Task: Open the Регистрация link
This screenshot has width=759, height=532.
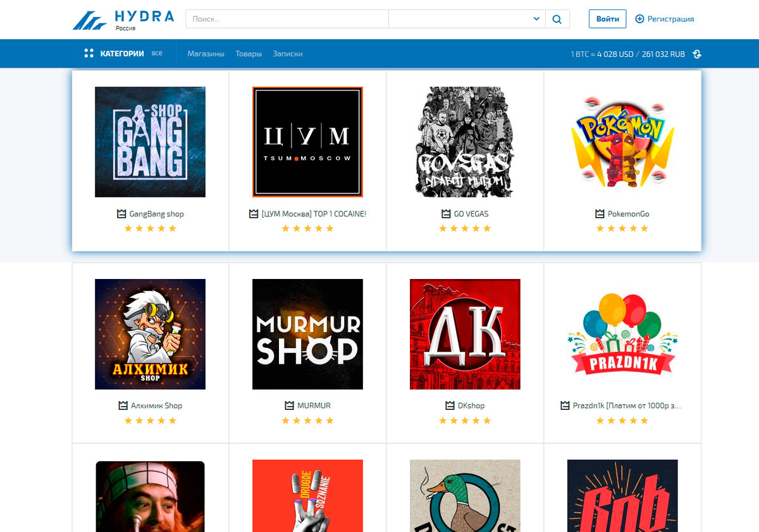Action: (x=671, y=19)
